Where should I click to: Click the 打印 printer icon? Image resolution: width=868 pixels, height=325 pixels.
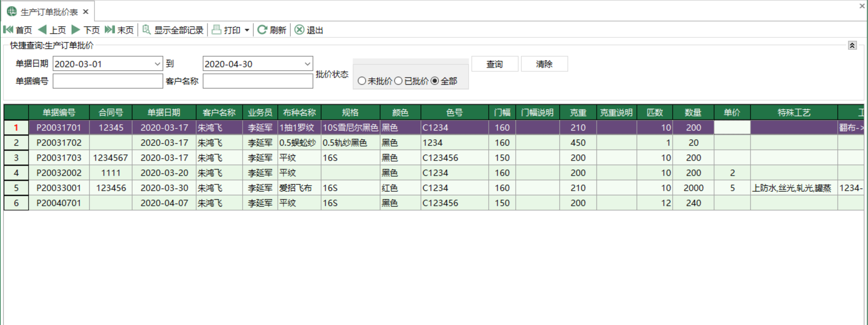(216, 30)
